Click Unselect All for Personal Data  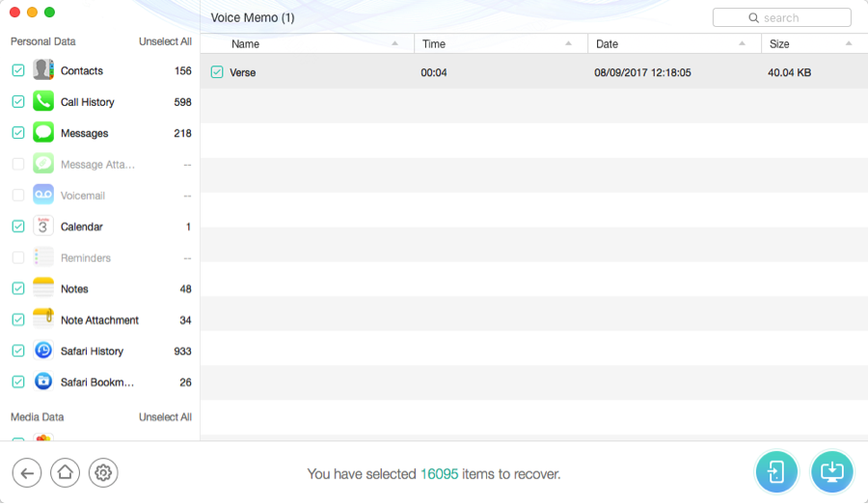[165, 41]
